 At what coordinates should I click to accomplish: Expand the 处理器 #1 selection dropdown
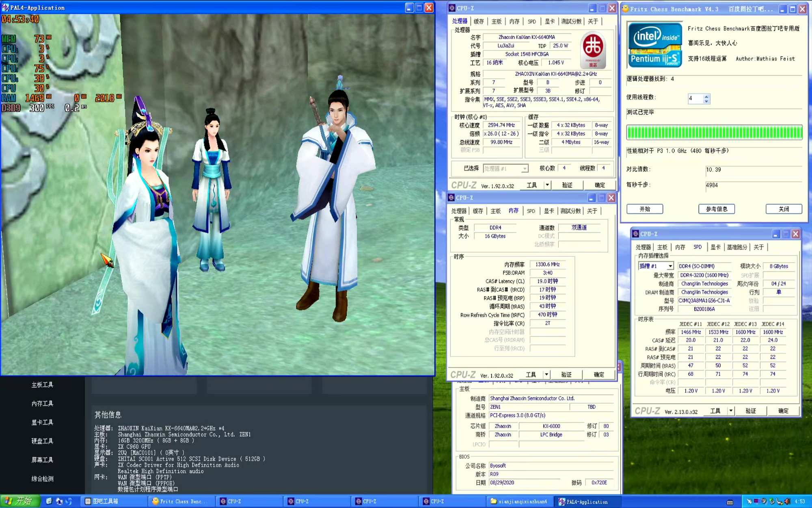coord(525,169)
